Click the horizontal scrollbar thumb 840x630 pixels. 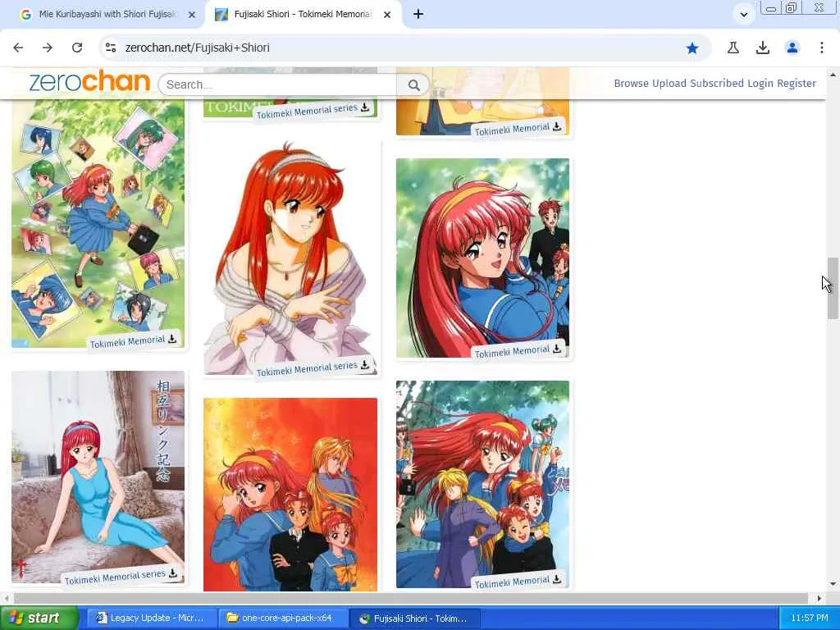pos(410,598)
